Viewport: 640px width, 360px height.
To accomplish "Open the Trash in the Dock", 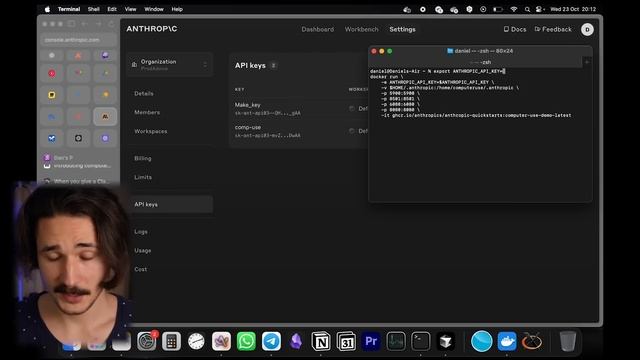I will tap(567, 341).
